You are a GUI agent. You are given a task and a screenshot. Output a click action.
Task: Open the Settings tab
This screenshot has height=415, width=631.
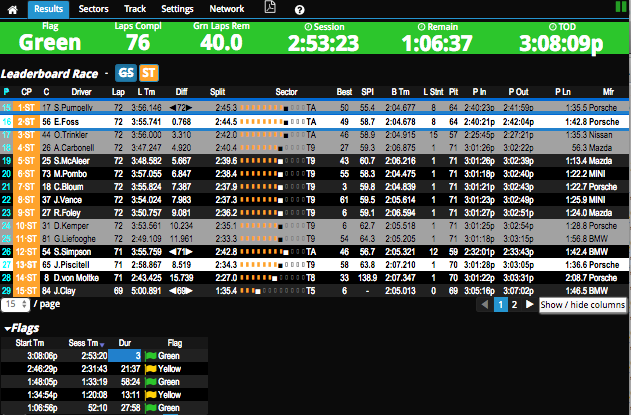(x=178, y=8)
